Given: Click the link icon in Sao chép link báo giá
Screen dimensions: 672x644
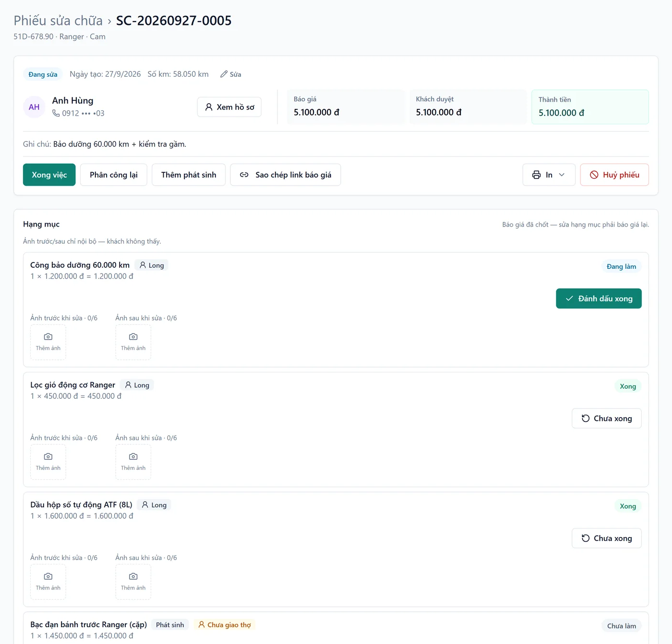Looking at the screenshot, I should [244, 175].
